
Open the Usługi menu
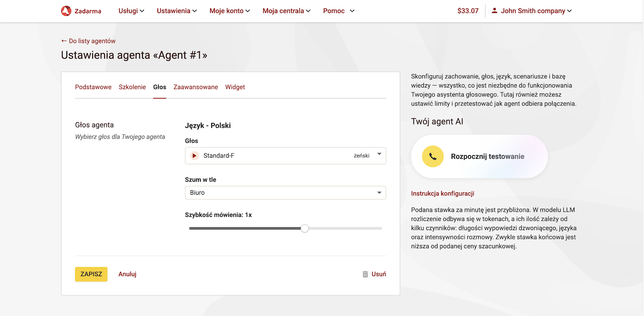pos(131,11)
